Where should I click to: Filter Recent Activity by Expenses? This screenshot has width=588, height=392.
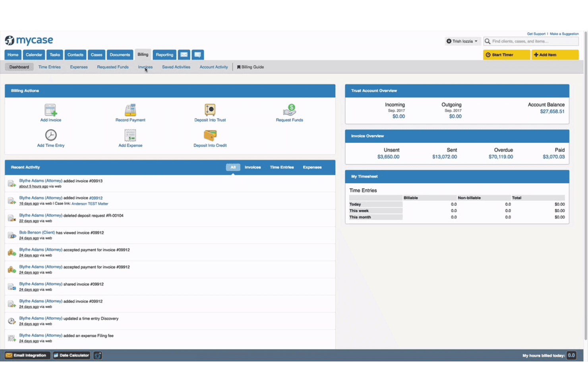pos(312,167)
